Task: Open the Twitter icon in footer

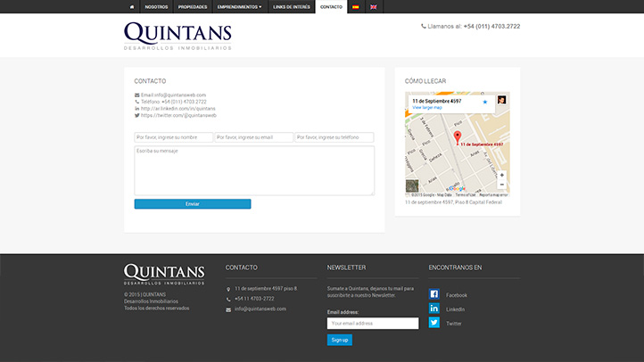Action: 434,322
